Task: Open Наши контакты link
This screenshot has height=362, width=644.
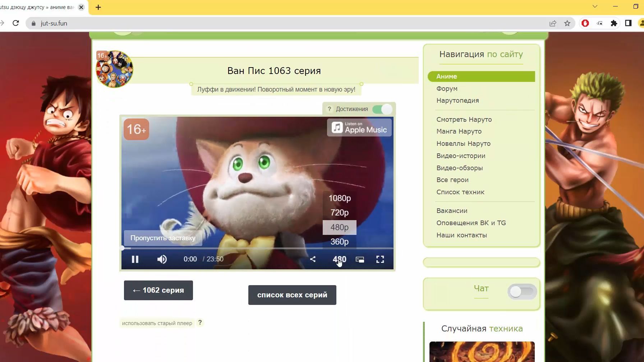Action: click(461, 235)
